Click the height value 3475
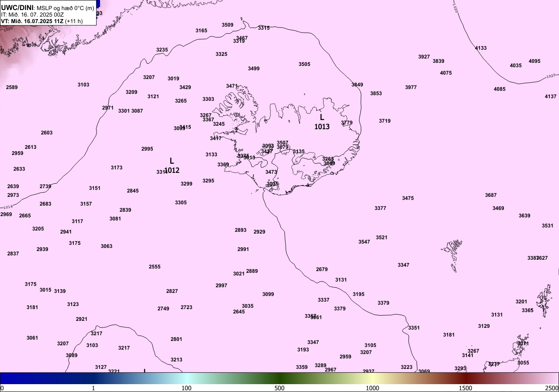This screenshot has height=392, width=559. point(408,198)
